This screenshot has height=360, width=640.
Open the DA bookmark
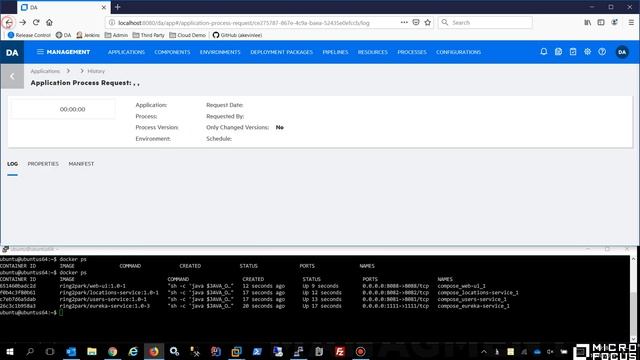click(x=63, y=35)
